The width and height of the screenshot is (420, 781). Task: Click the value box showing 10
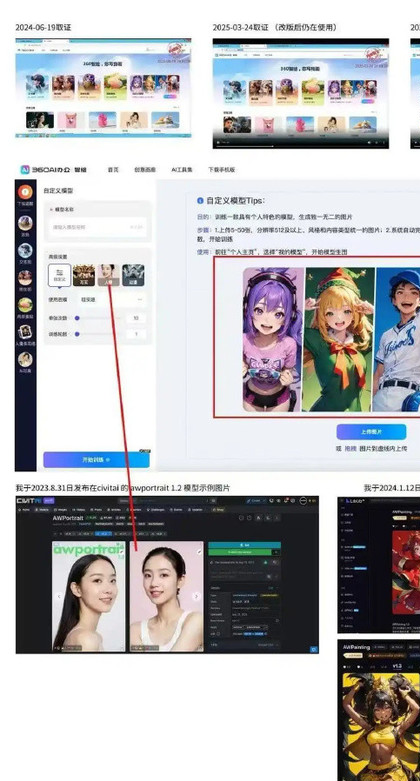[x=136, y=318]
